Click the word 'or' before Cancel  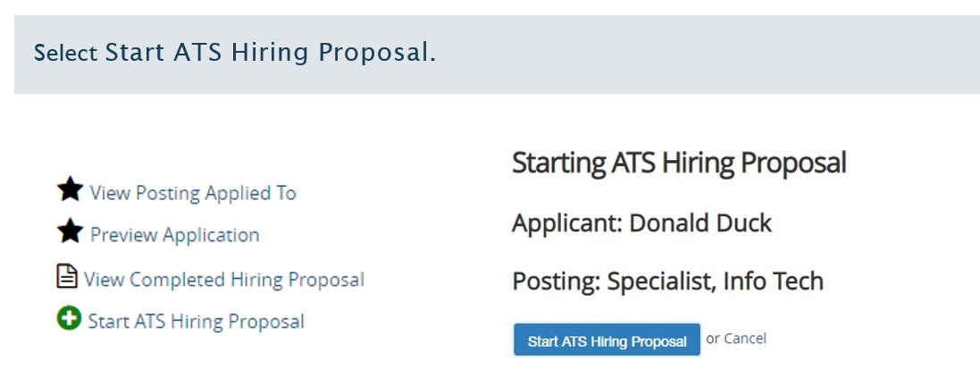(713, 339)
